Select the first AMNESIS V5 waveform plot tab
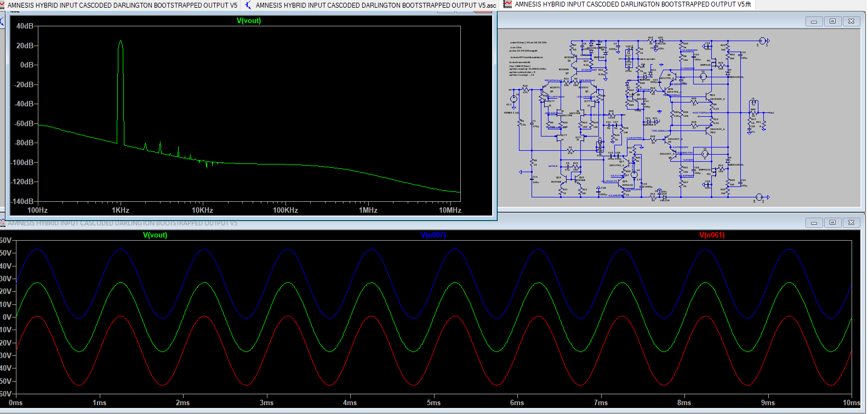868x414 pixels. pyautogui.click(x=119, y=5)
